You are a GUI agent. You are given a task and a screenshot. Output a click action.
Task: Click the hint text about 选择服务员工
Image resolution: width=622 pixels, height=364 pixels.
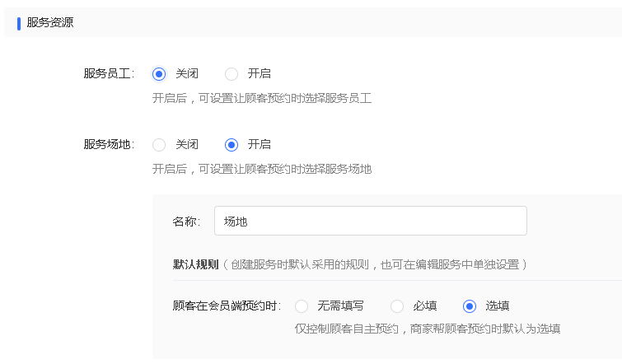point(262,98)
